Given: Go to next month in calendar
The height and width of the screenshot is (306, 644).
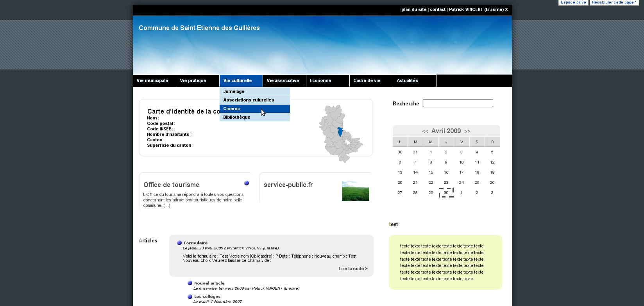Looking at the screenshot, I should point(467,132).
